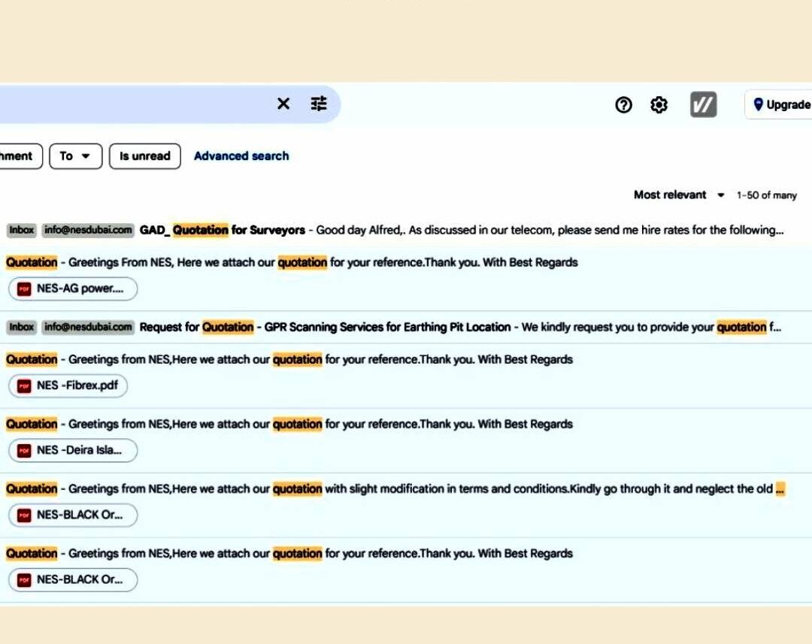Screen dimensions: 812x644
Task: Open Settings gear icon
Action: coord(659,105)
